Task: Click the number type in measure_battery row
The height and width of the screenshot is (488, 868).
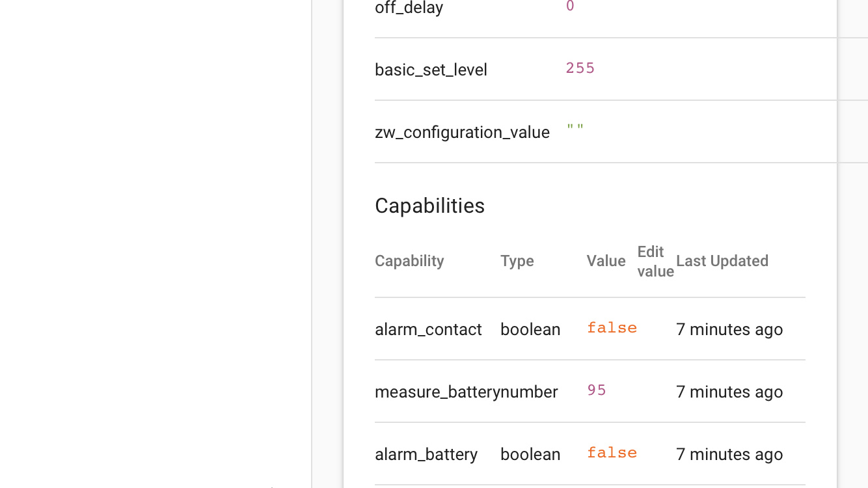Action: point(530,392)
